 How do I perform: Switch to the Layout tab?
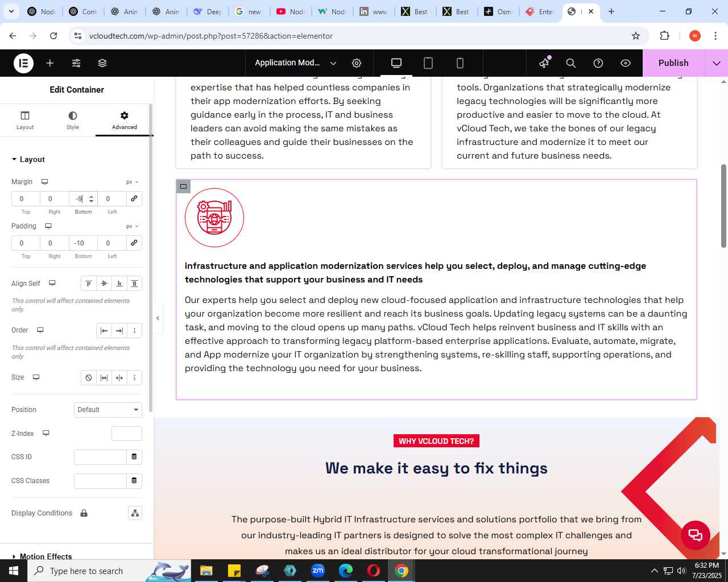click(x=25, y=120)
